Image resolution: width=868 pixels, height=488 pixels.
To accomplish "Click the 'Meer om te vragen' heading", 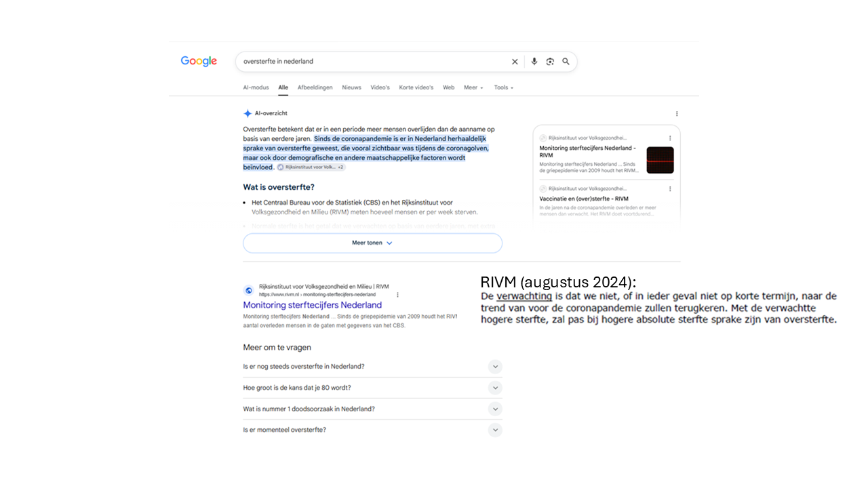I will (x=277, y=348).
